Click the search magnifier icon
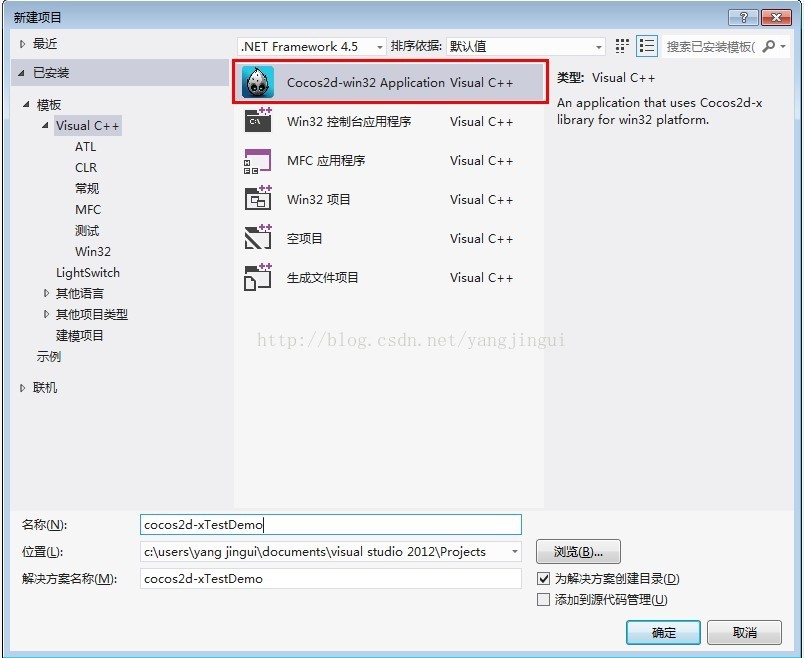The width and height of the screenshot is (804, 658). click(769, 47)
